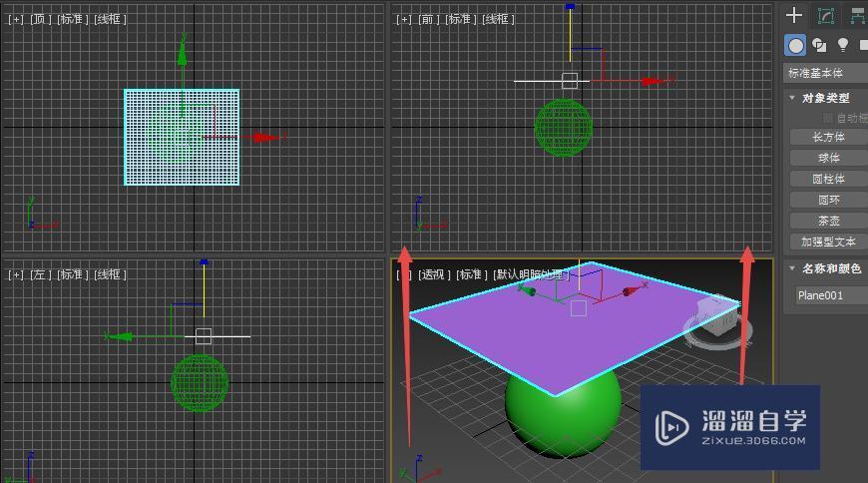Grab the red X-axis arrow in Front viewport
The image size is (868, 483).
pos(653,81)
